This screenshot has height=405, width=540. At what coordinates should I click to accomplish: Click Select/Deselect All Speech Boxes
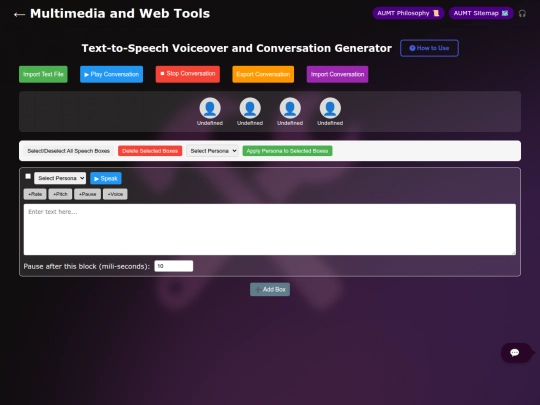click(x=68, y=151)
